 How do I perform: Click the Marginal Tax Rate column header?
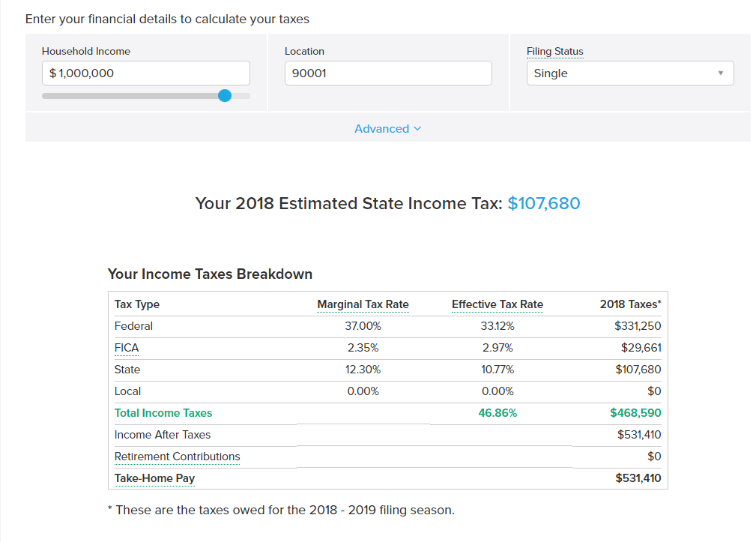pyautogui.click(x=363, y=304)
